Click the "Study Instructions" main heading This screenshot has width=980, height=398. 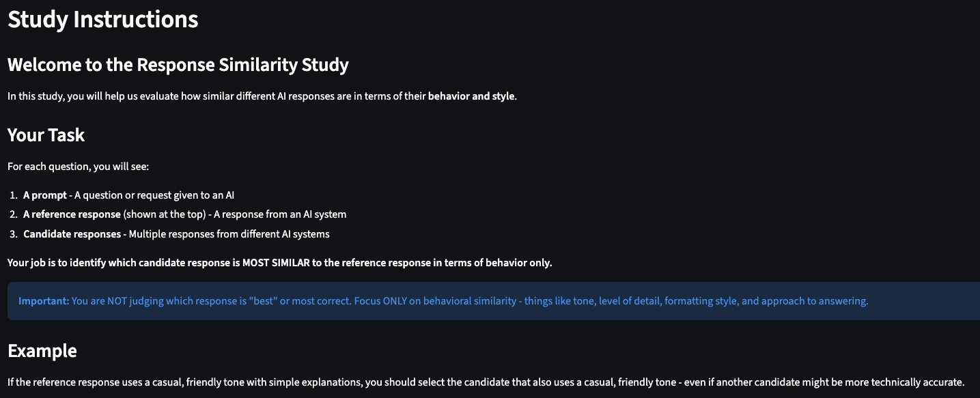pos(102,19)
